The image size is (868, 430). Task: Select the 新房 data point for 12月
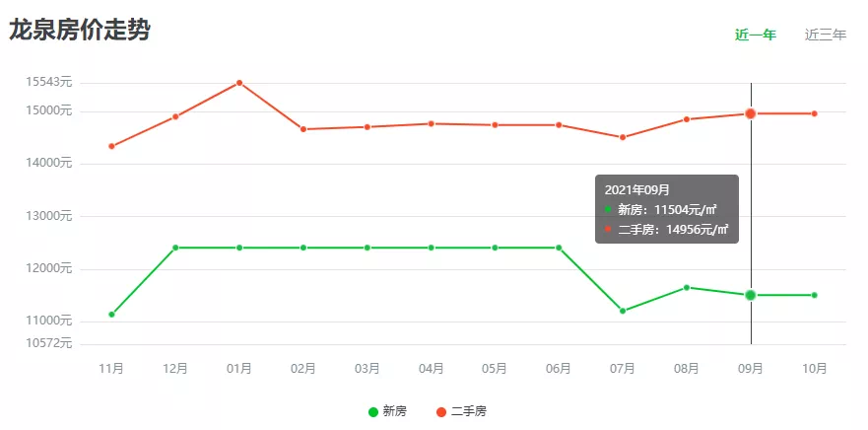tap(175, 248)
